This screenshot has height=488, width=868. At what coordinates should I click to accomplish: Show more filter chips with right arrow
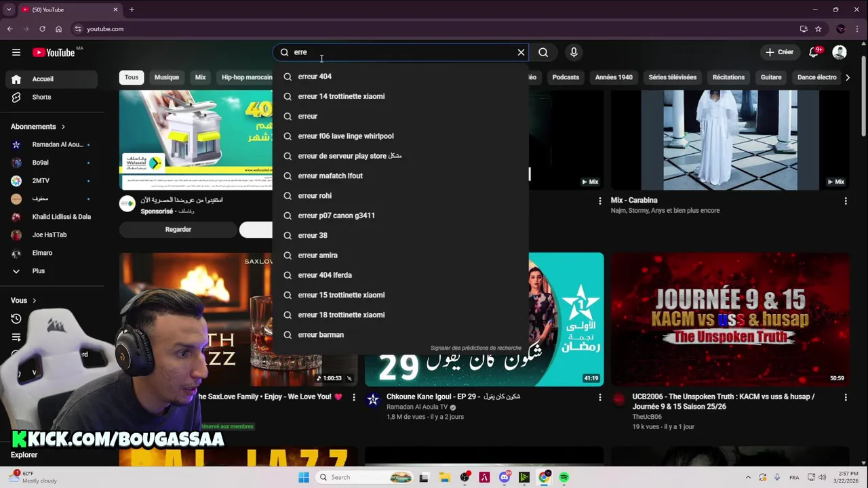coord(847,77)
